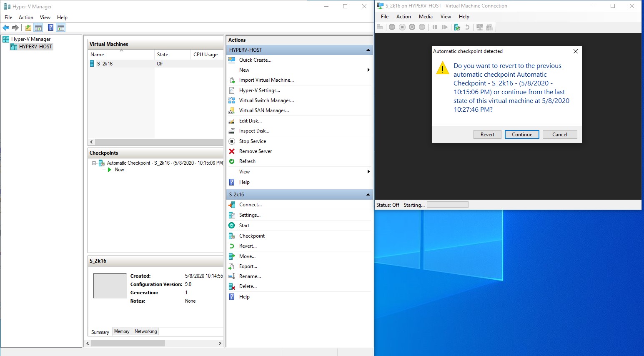Click the S_2k16 preview thumbnail
Screen dimensions: 644x356
[110, 286]
